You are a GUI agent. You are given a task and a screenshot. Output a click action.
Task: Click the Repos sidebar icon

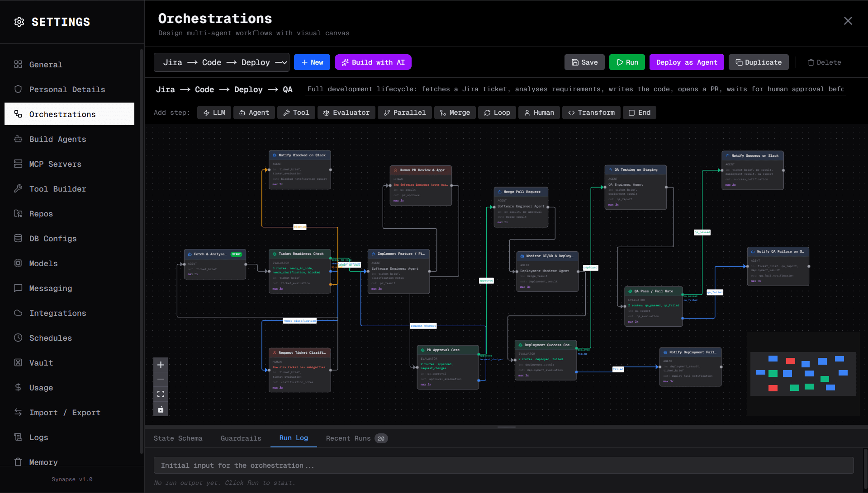click(x=18, y=213)
